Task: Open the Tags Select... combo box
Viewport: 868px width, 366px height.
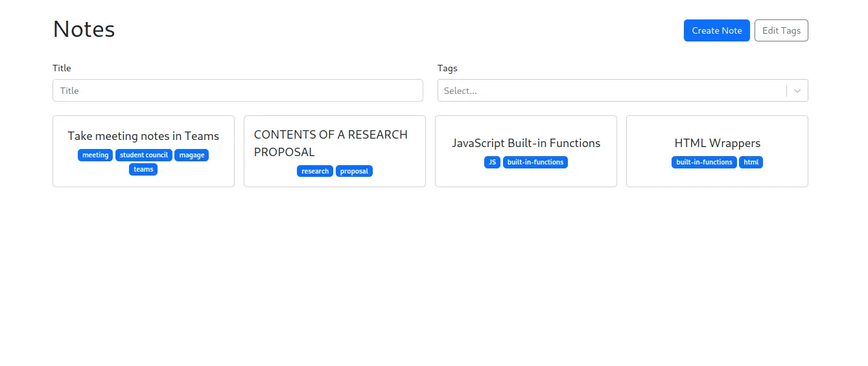Action: pyautogui.click(x=623, y=91)
